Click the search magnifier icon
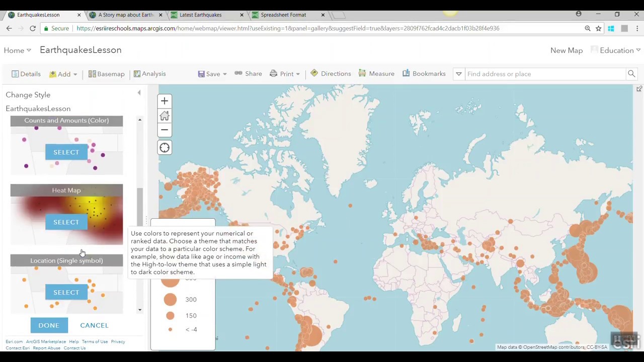The image size is (644, 362). [631, 74]
